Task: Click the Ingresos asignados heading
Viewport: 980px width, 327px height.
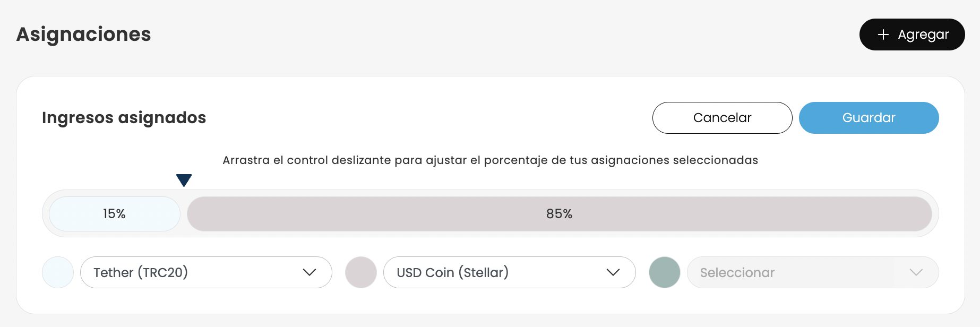Action: click(124, 118)
